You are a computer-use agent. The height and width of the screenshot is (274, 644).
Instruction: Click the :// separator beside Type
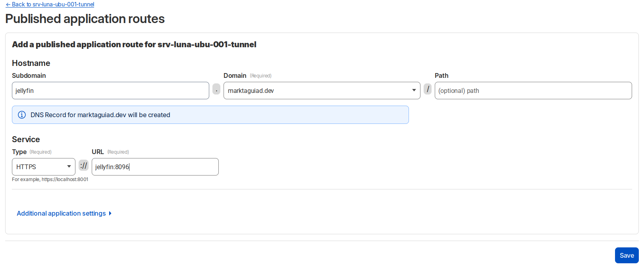83,166
